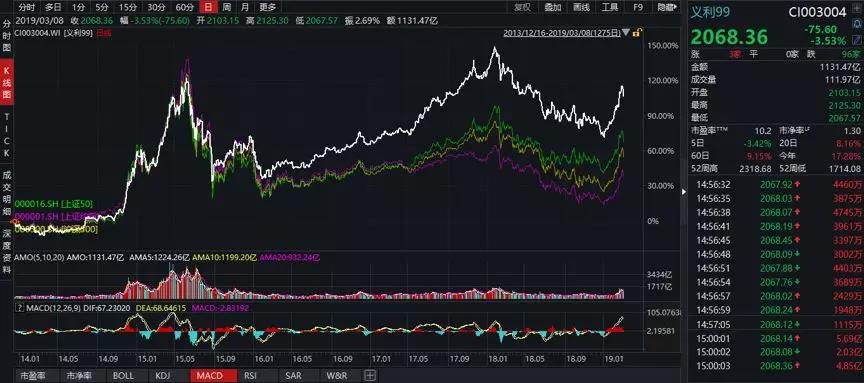Select the 周 weekly period tab
Viewport: 864px width, 383px height.
point(227,7)
